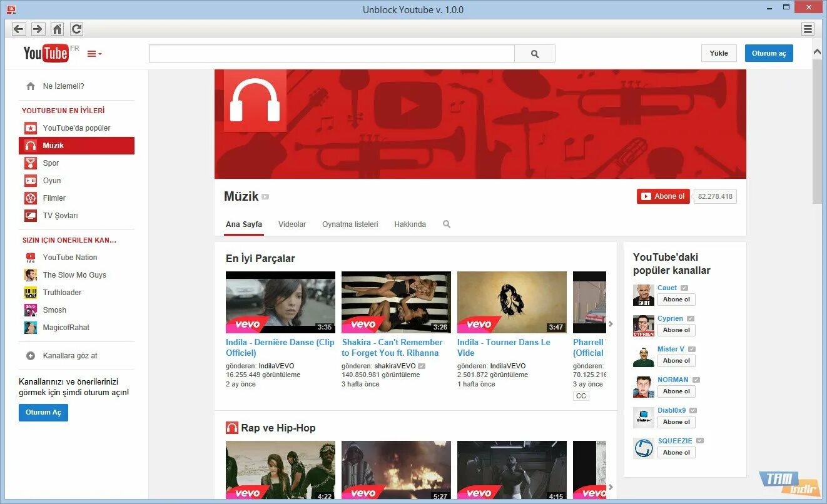Click the red Abone ol subscribe button

663,196
